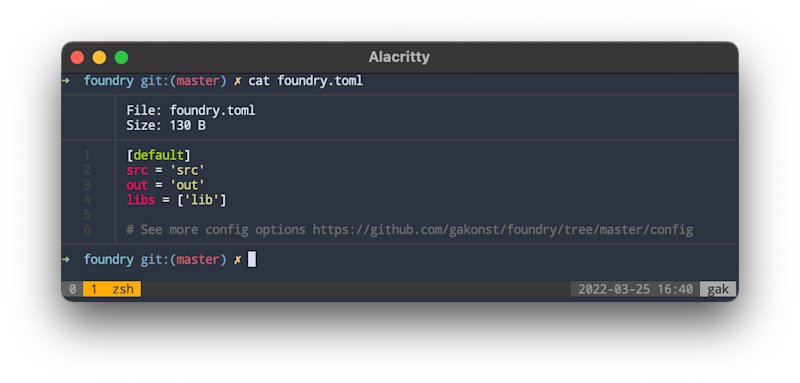Viewport: 800px width, 383px height.
Task: Click the Size: 130 B text
Action: (166, 125)
